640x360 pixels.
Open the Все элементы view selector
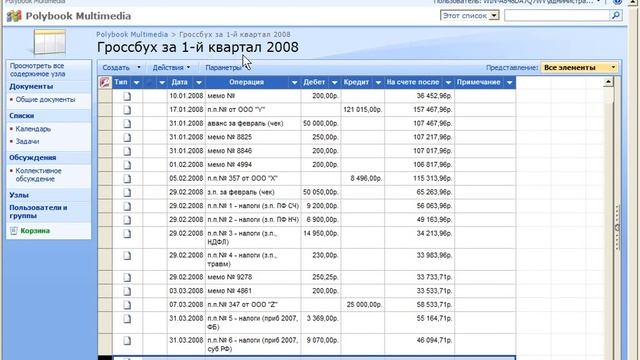579,67
